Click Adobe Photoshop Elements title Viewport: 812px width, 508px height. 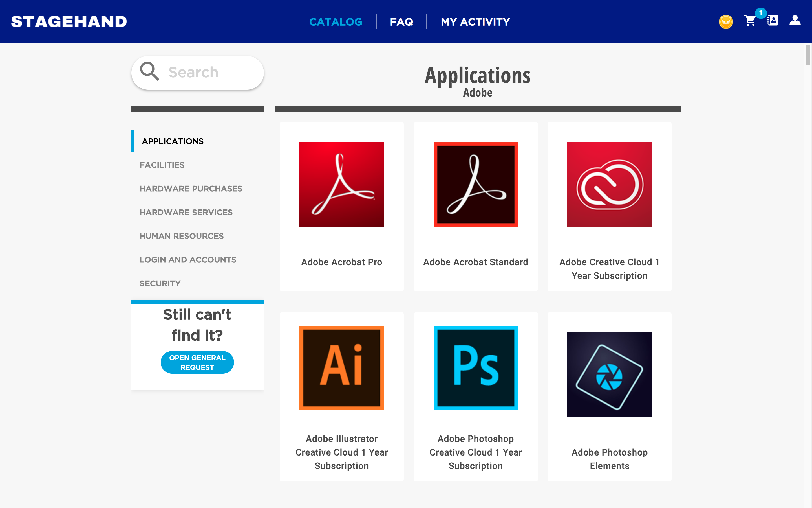(609, 459)
